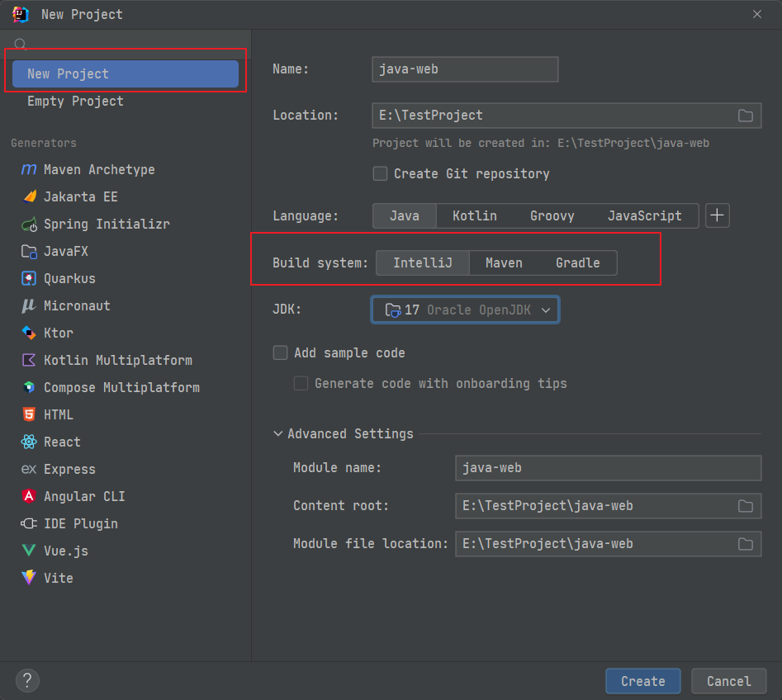
Task: Click the Module name field
Action: [x=608, y=468]
